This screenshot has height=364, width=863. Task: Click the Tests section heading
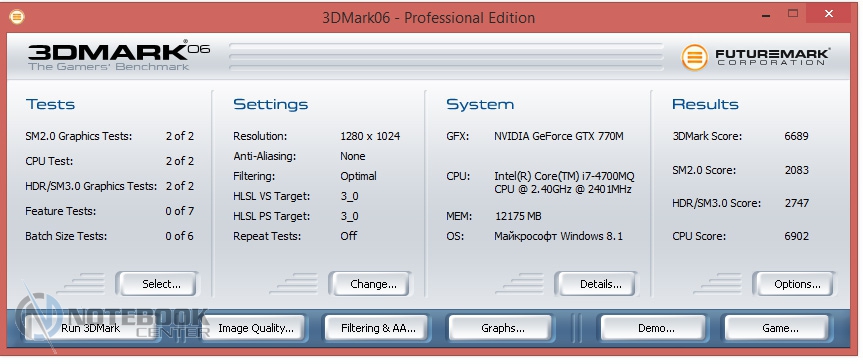[50, 105]
